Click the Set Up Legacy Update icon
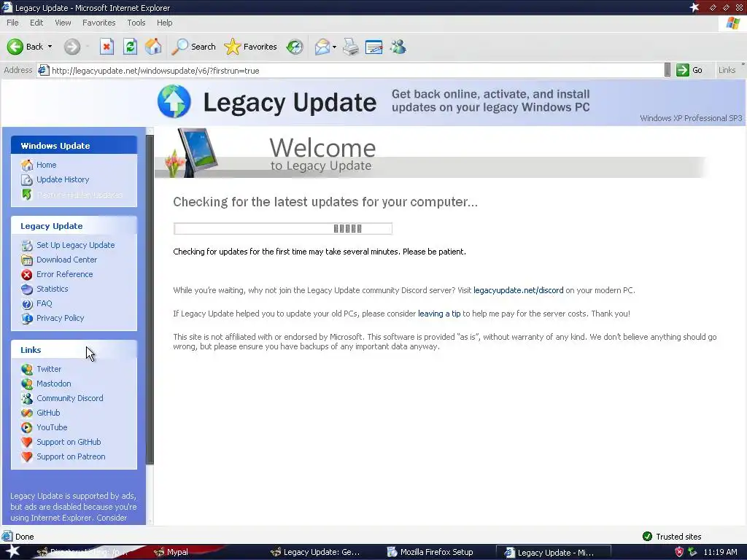The height and width of the screenshot is (560, 747). (x=27, y=246)
